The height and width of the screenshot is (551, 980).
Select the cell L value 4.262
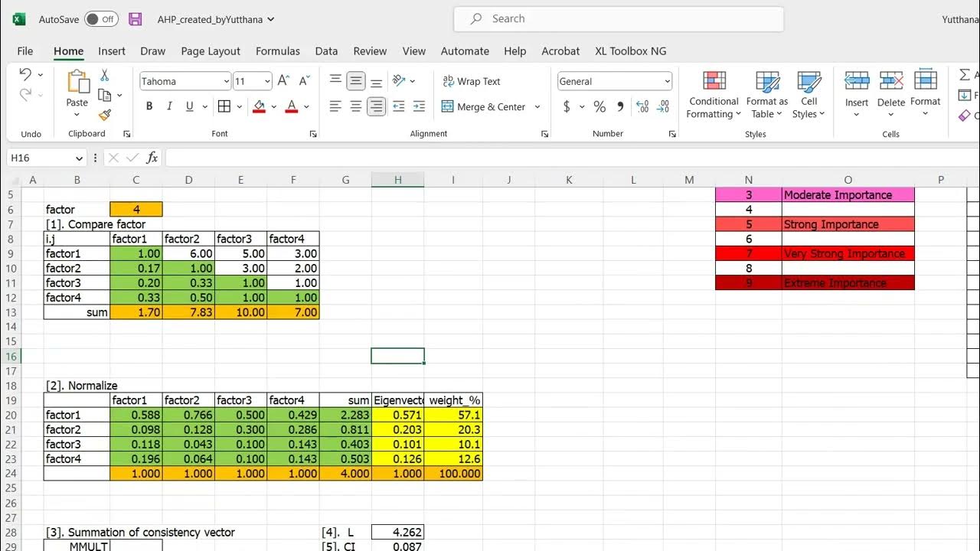pyautogui.click(x=398, y=532)
